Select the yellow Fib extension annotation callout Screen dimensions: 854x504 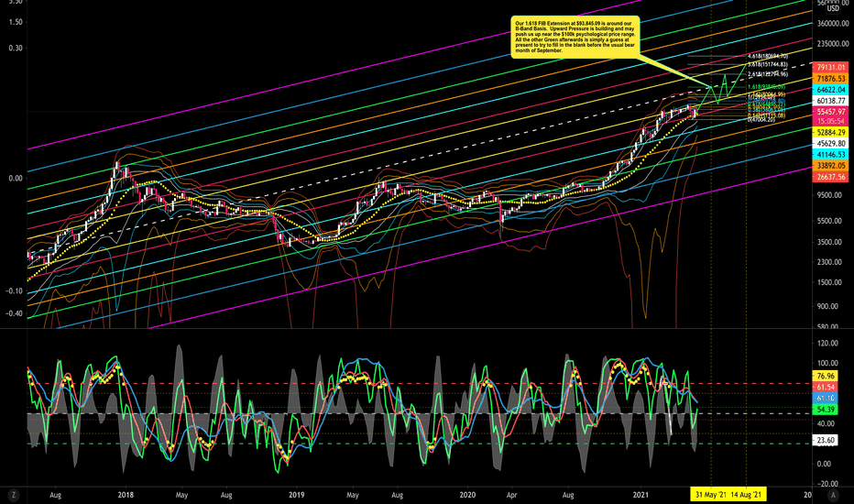(575, 36)
